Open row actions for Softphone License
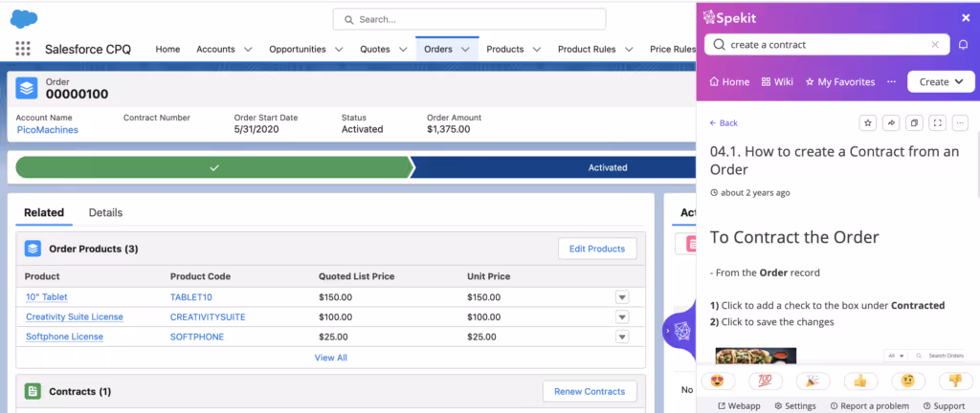Image resolution: width=980 pixels, height=413 pixels. click(622, 337)
